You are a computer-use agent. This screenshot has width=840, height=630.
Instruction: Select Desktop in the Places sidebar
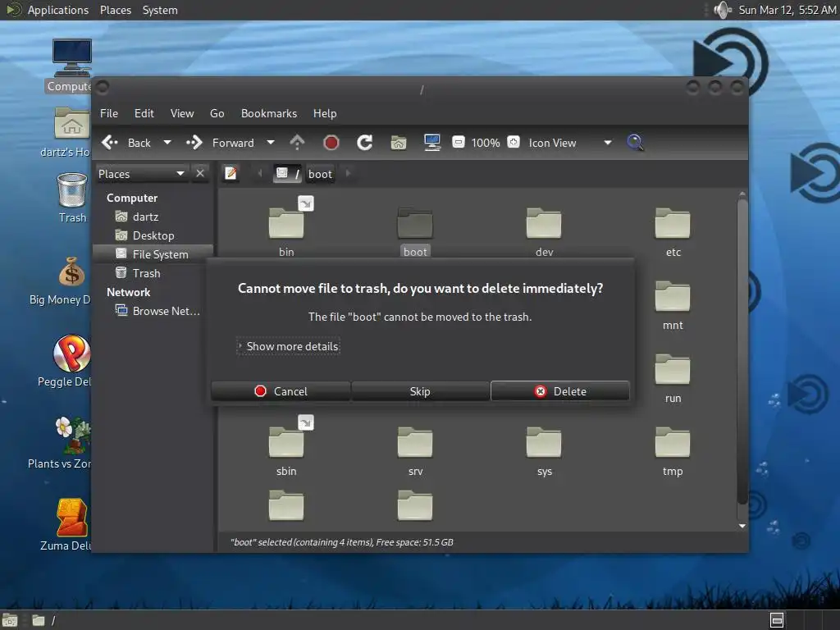tap(153, 235)
